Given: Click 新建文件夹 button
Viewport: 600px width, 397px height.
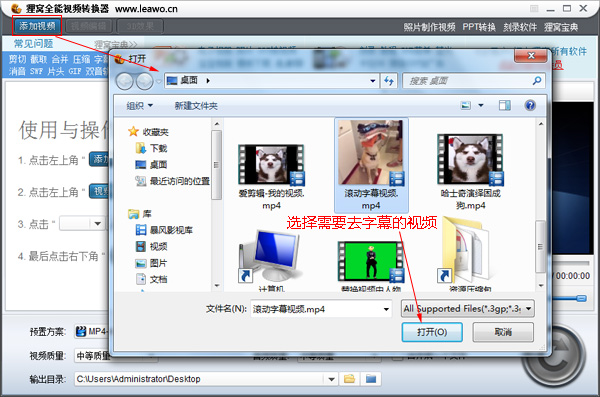Looking at the screenshot, I should 196,106.
